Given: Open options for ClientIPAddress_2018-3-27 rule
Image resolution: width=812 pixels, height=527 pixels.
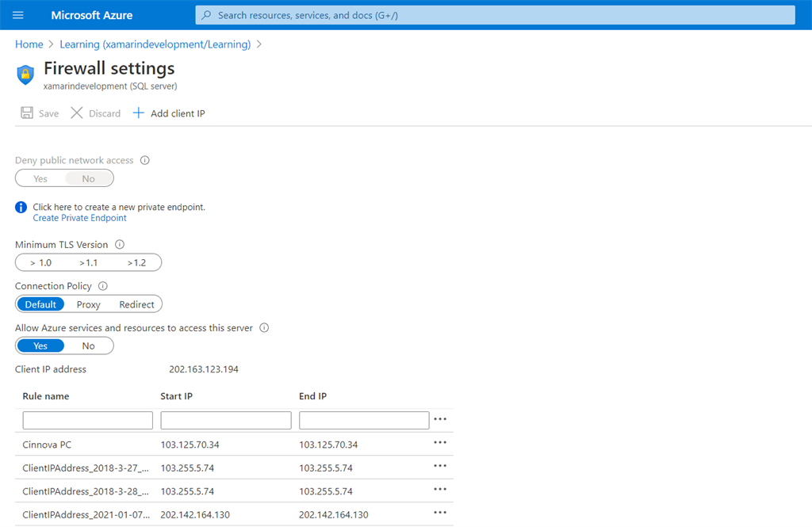Looking at the screenshot, I should (x=440, y=466).
